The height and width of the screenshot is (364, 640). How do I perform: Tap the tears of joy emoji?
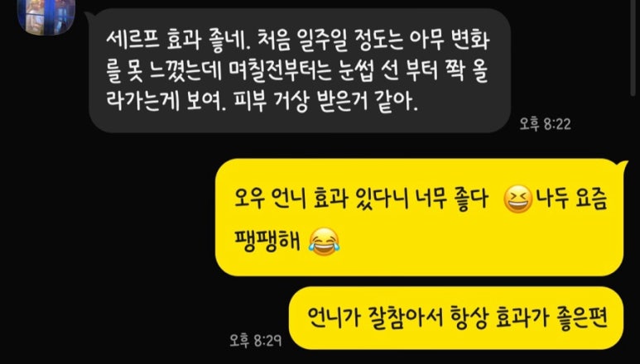tap(324, 242)
